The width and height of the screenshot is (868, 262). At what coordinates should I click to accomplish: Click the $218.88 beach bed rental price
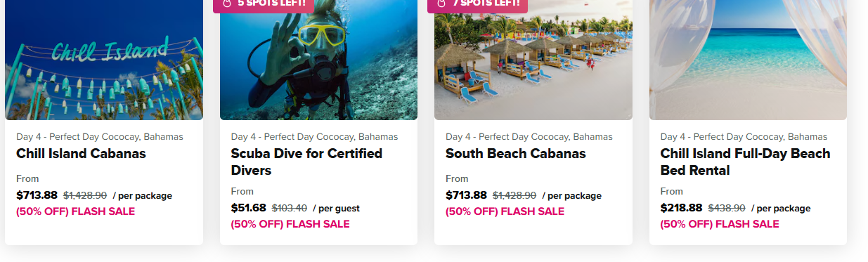point(681,208)
